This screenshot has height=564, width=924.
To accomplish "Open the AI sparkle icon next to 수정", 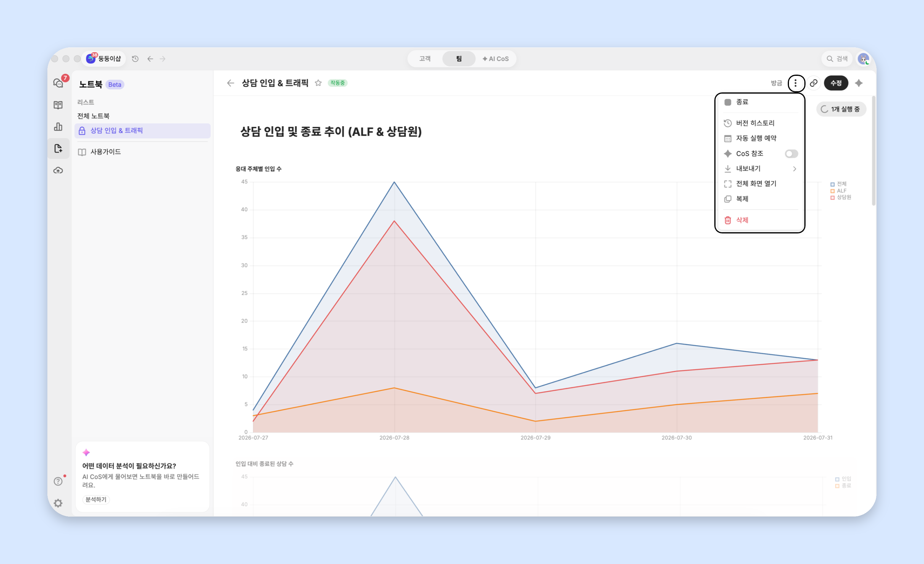I will coord(859,83).
